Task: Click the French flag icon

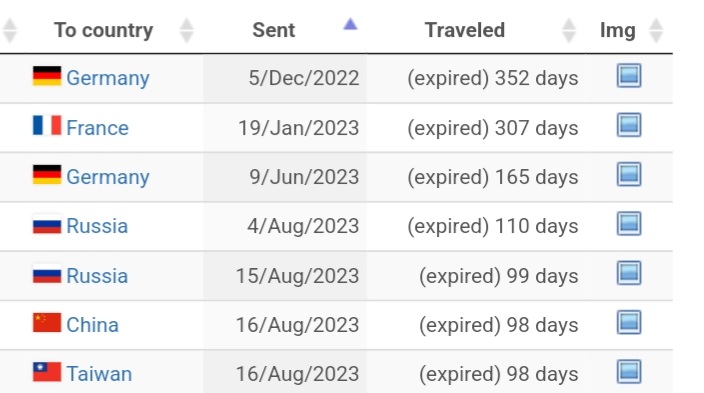Action: [47, 125]
